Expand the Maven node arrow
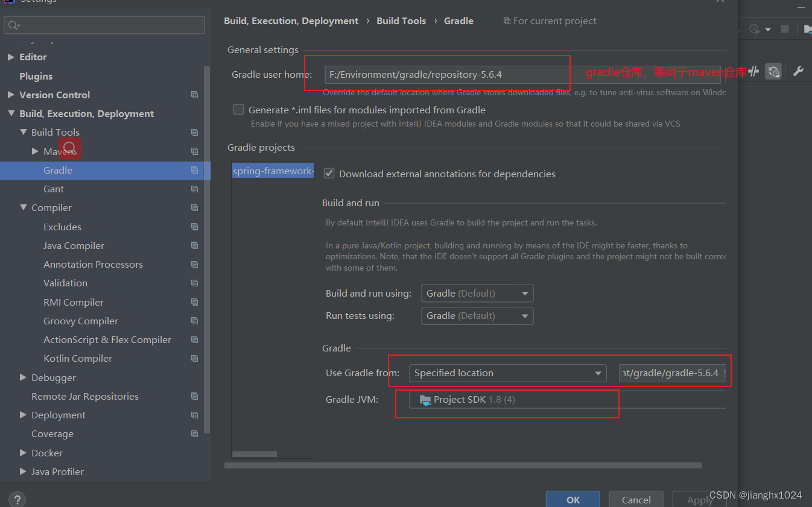812x507 pixels. (x=35, y=151)
